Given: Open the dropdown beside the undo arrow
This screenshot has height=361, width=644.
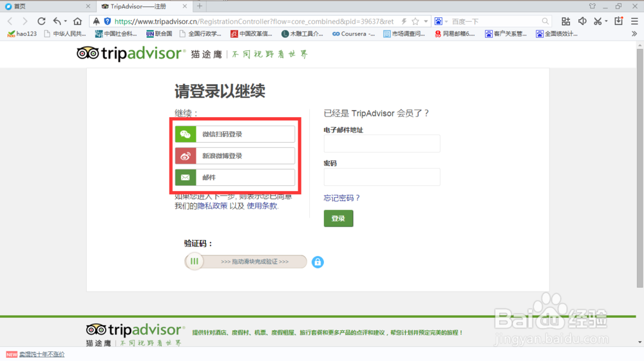Looking at the screenshot, I should click(x=65, y=21).
